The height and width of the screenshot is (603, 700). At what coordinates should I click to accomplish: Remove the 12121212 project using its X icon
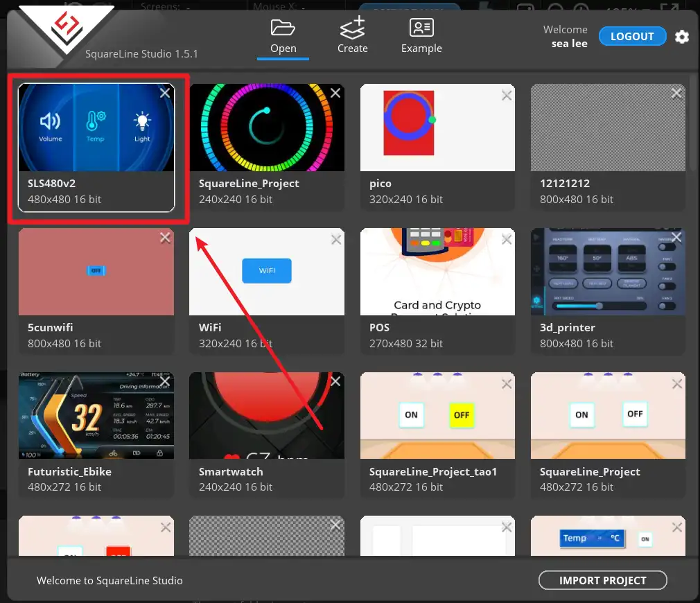click(676, 93)
